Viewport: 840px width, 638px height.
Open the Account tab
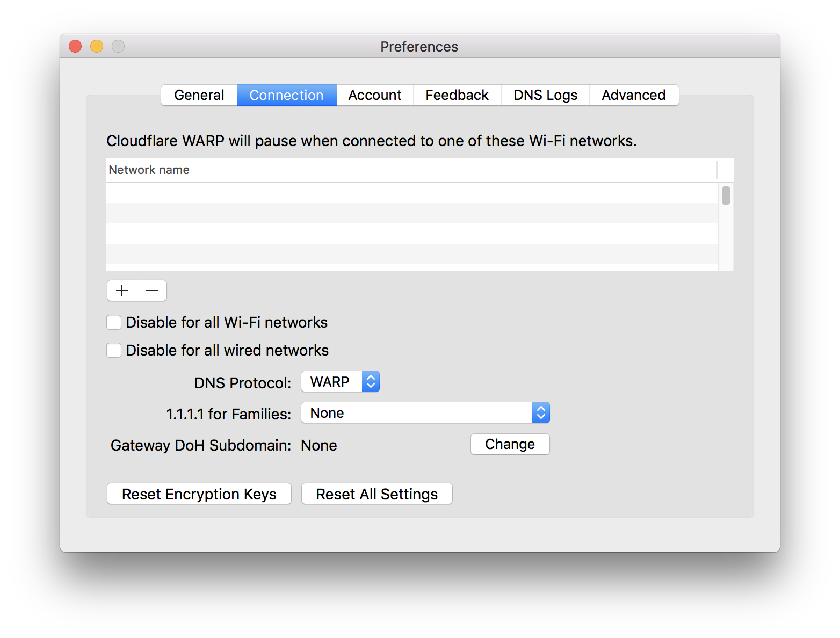[x=375, y=95]
